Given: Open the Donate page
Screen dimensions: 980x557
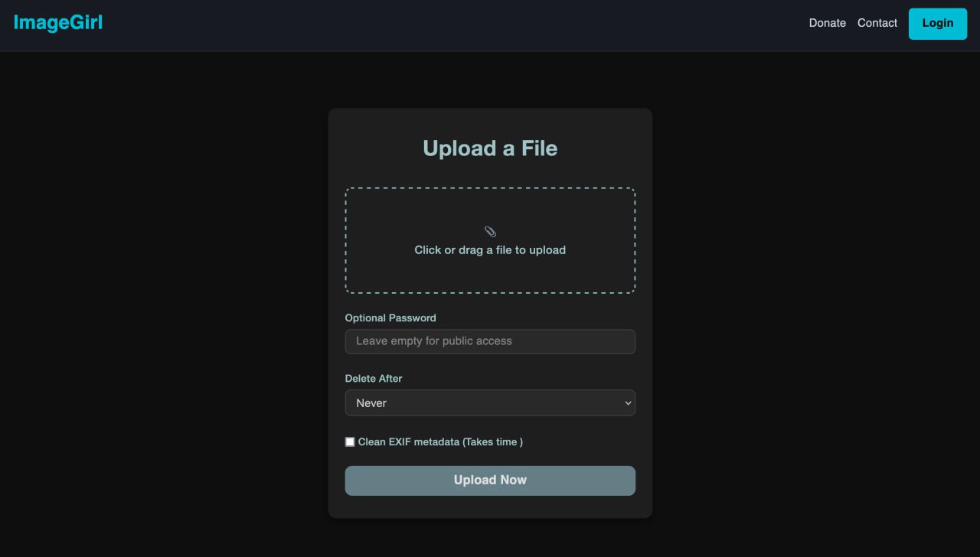Looking at the screenshot, I should pyautogui.click(x=827, y=23).
